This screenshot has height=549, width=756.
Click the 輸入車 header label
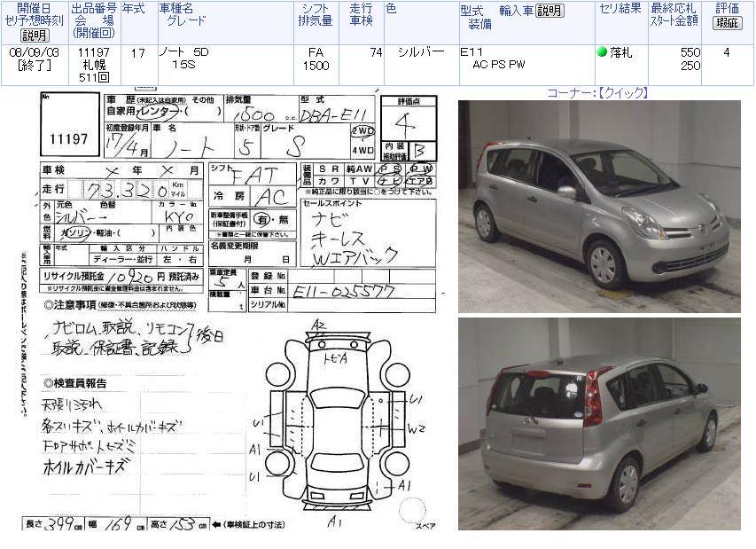[517, 11]
